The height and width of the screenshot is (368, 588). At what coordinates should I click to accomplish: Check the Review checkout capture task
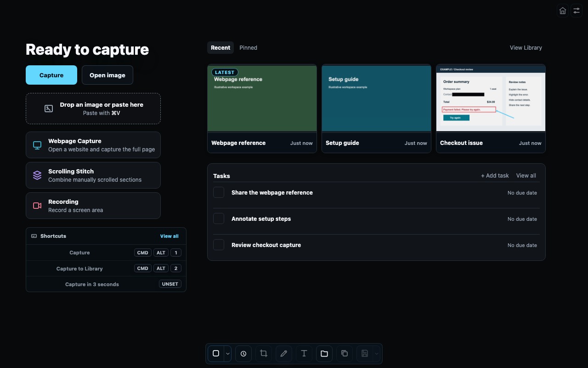coord(219,245)
